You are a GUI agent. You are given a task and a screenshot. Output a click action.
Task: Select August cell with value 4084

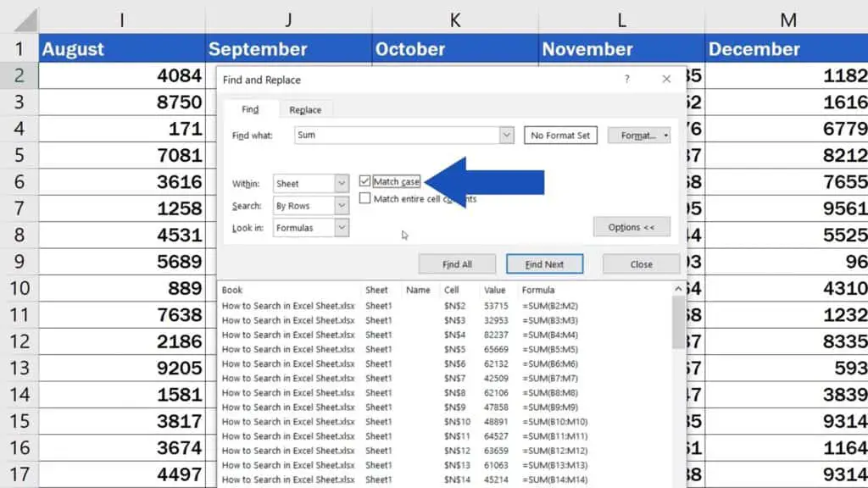[122, 75]
